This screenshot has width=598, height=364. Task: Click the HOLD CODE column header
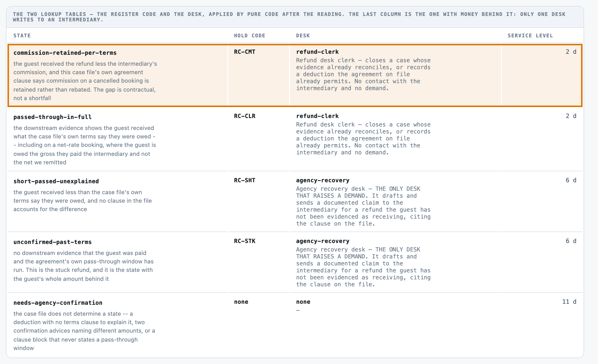click(x=250, y=36)
